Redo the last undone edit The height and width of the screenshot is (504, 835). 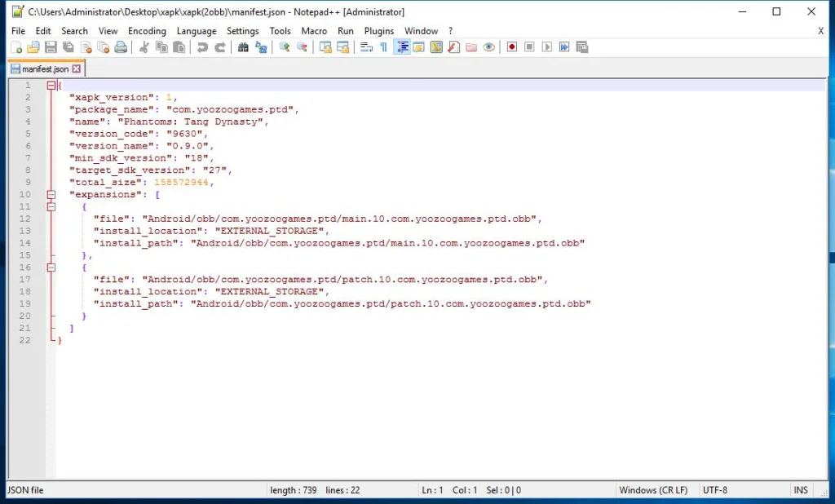tap(220, 47)
